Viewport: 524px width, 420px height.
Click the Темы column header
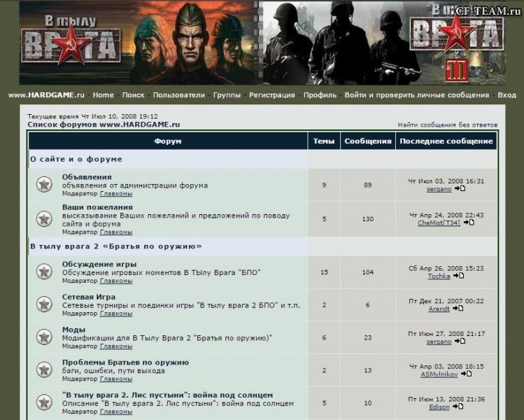tap(324, 141)
